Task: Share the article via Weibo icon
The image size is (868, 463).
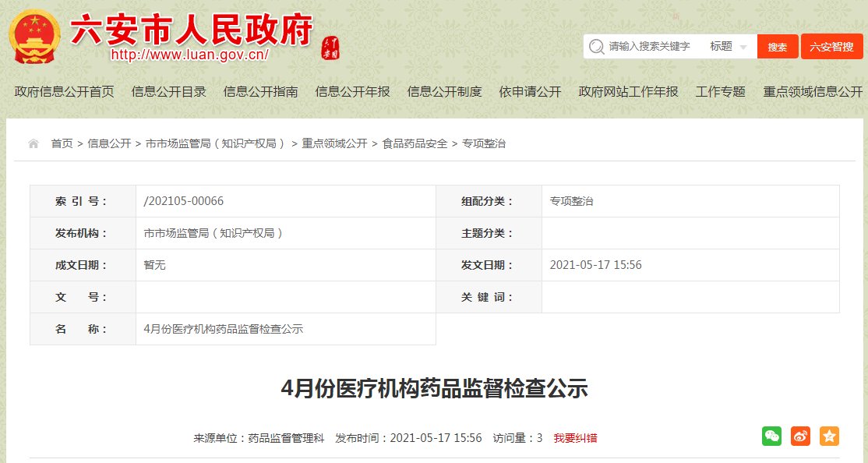Action: [800, 436]
